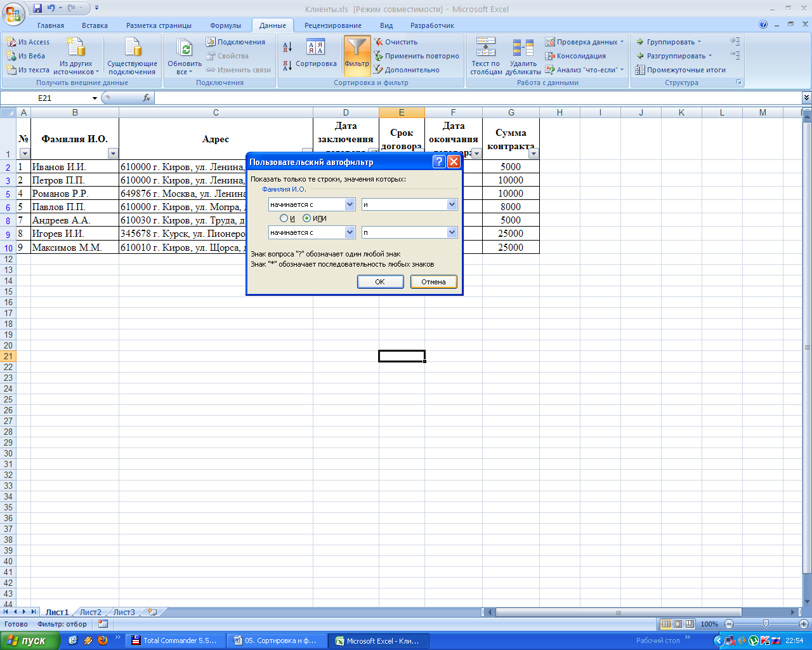
Task: Open Data Validation (Проверка данных)
Action: coord(584,42)
